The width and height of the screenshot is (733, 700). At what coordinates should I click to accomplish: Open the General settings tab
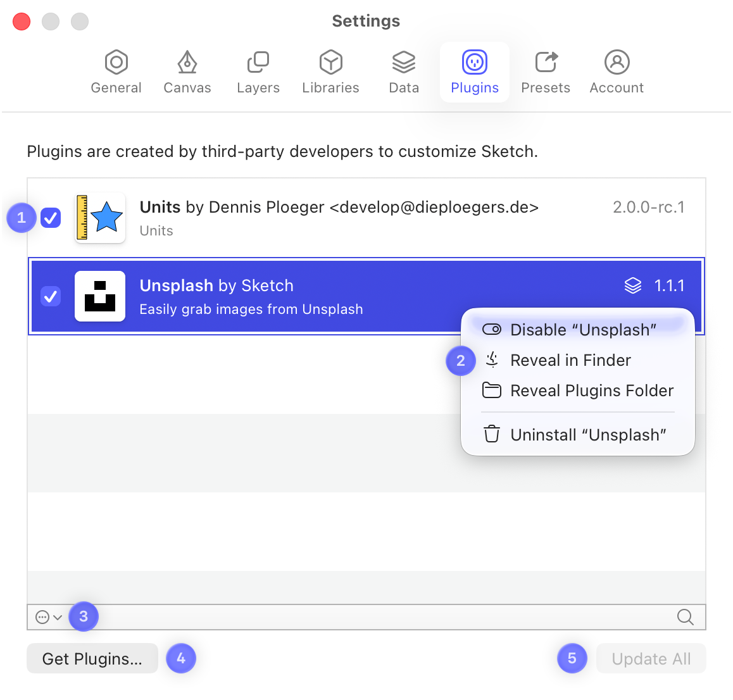click(x=116, y=72)
